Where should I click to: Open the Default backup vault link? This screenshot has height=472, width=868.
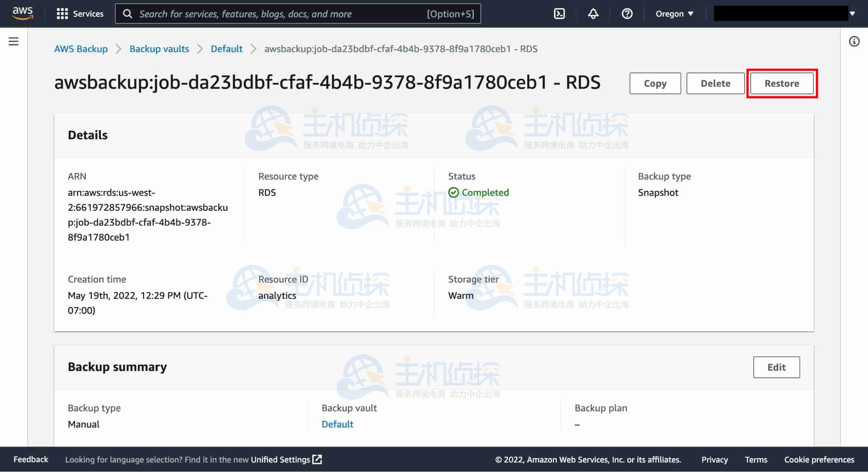point(337,424)
